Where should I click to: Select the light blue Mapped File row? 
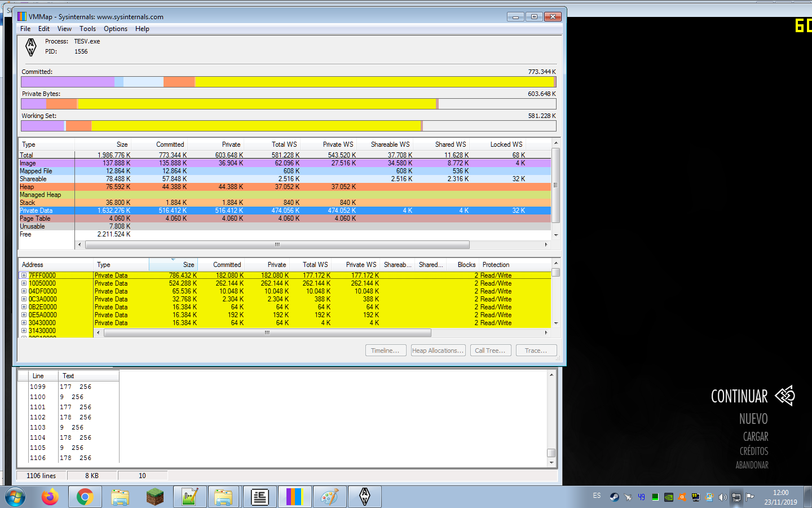click(x=285, y=171)
